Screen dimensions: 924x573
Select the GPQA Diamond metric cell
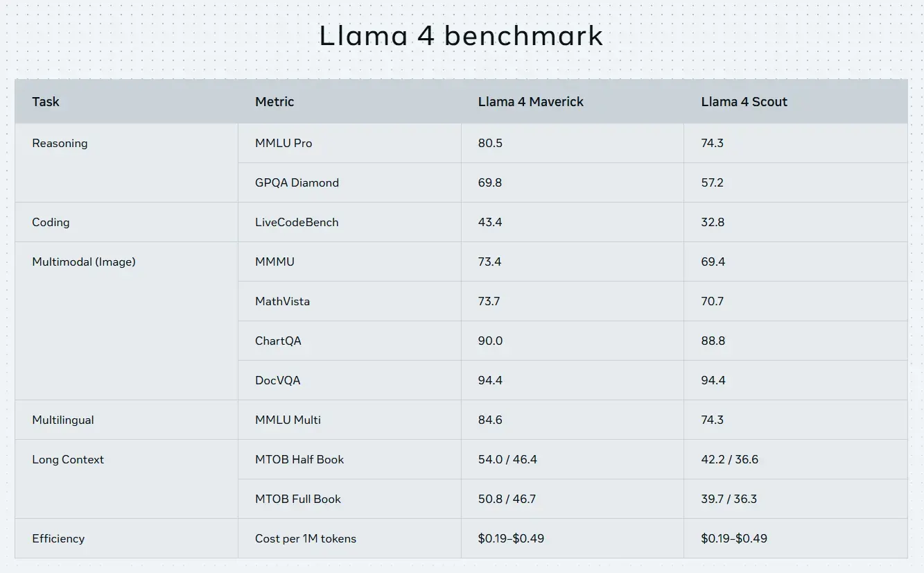click(350, 183)
